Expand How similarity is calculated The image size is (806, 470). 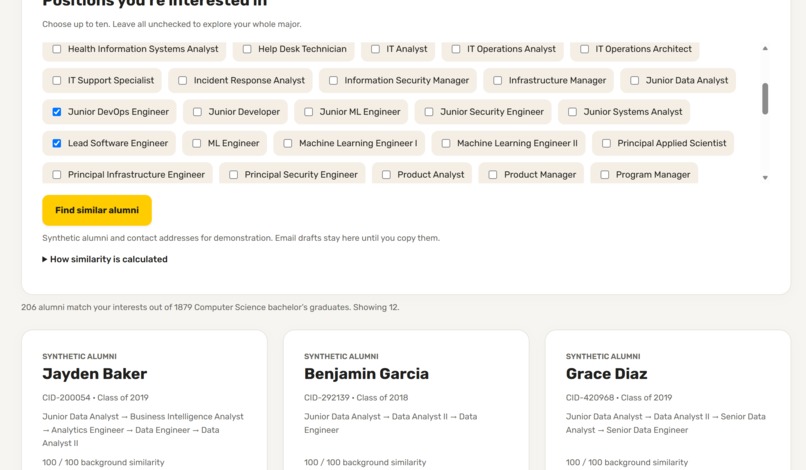click(x=105, y=259)
